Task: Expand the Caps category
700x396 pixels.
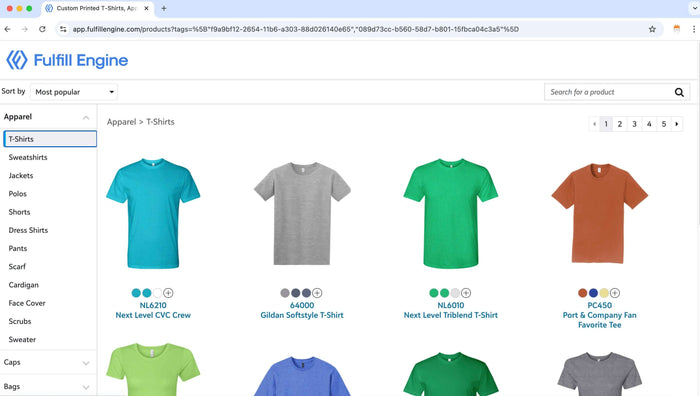Action: tap(86, 363)
